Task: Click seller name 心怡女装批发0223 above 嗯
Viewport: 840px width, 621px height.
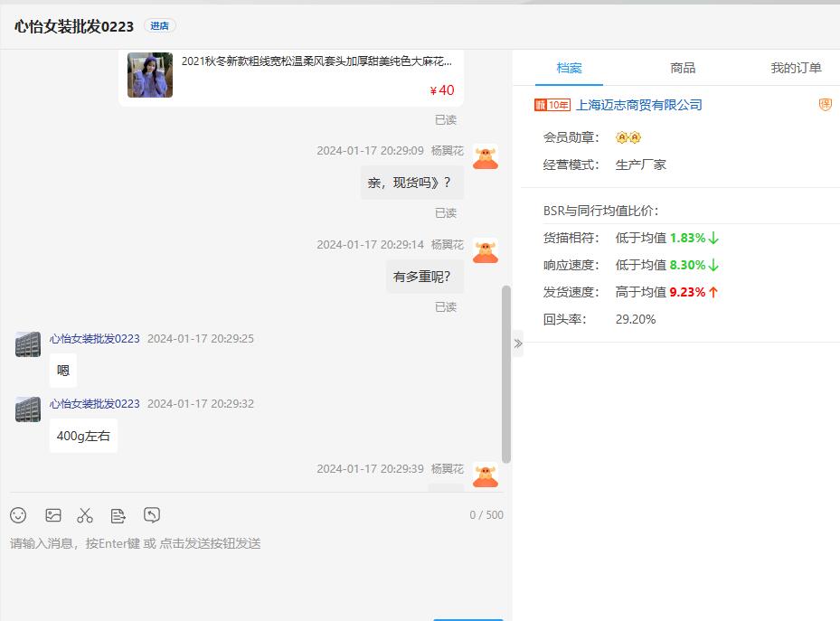Action: (x=95, y=339)
